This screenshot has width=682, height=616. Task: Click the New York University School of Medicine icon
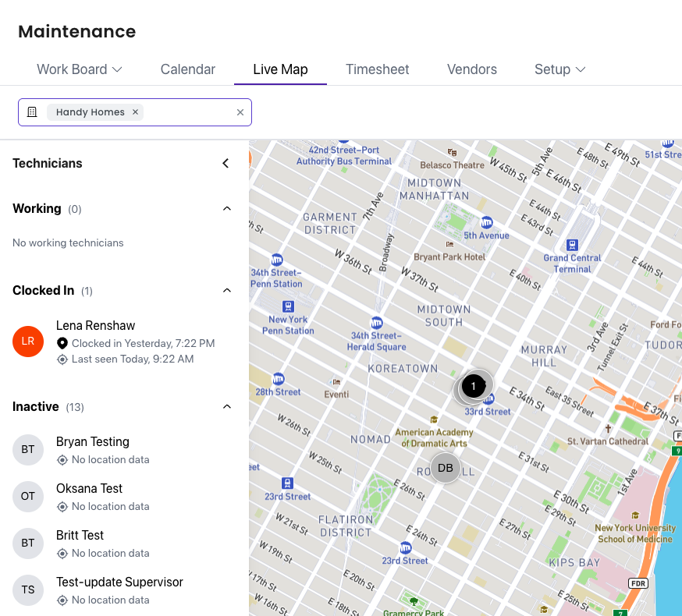pos(635,515)
